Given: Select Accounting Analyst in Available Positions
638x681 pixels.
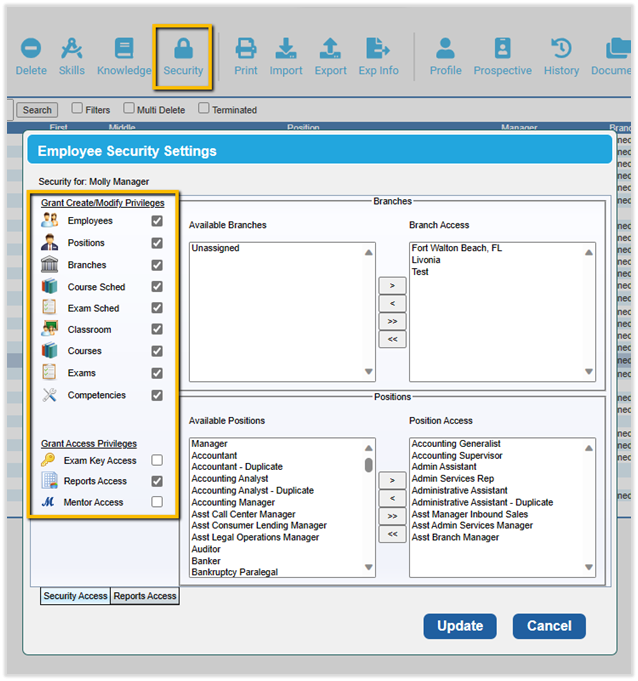Looking at the screenshot, I should point(230,479).
